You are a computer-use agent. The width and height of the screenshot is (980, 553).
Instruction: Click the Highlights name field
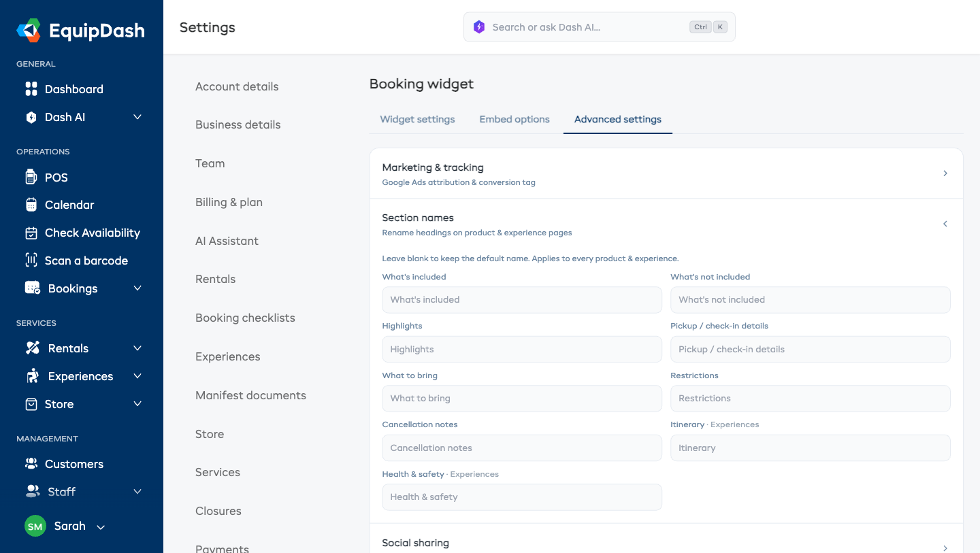pos(522,349)
